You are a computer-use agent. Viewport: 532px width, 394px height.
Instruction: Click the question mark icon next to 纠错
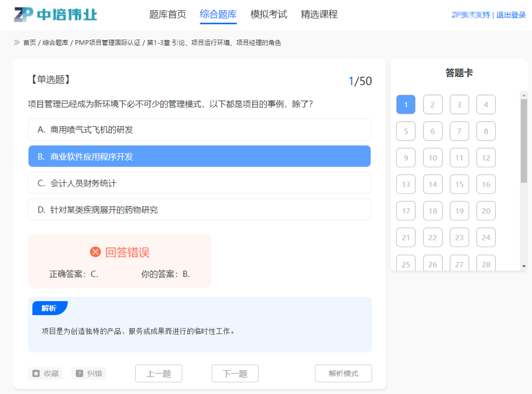[x=80, y=374]
